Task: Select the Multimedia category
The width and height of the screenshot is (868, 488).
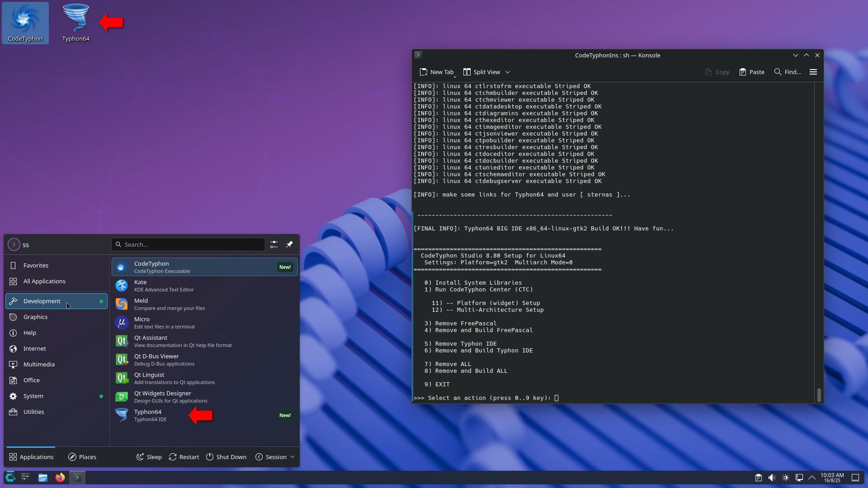Action: [57, 364]
